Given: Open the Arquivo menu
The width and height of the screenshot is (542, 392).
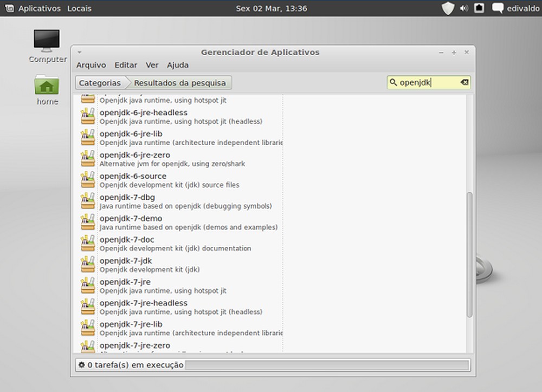Looking at the screenshot, I should [x=91, y=65].
